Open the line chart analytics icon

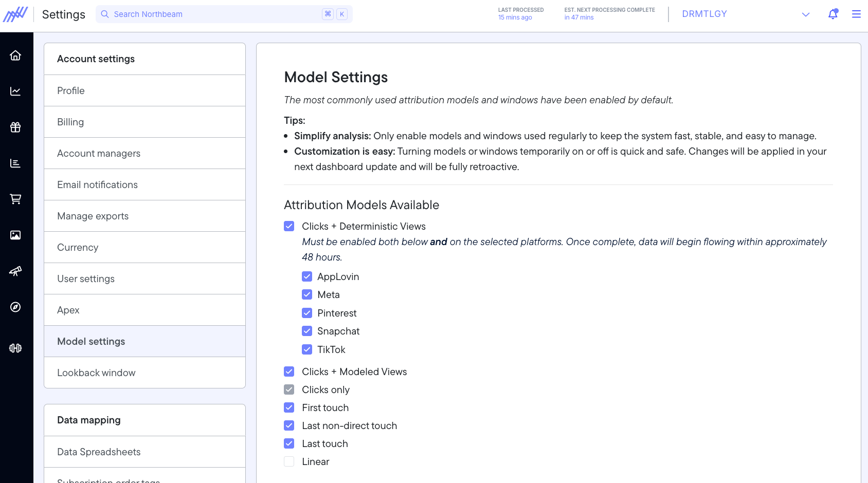coord(15,91)
